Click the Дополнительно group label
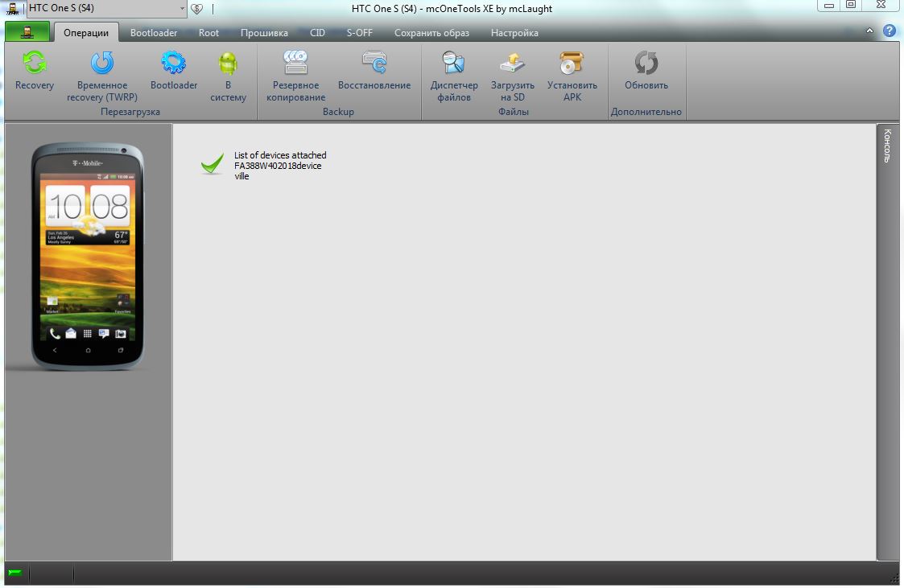The image size is (904, 588). [x=646, y=112]
